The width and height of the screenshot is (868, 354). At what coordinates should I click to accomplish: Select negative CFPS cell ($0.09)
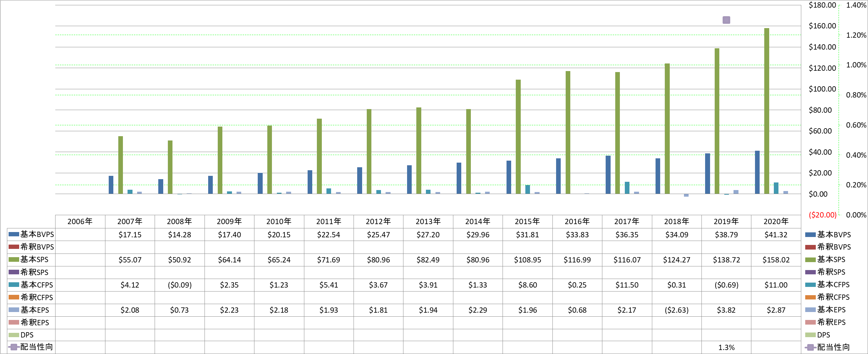(x=179, y=285)
